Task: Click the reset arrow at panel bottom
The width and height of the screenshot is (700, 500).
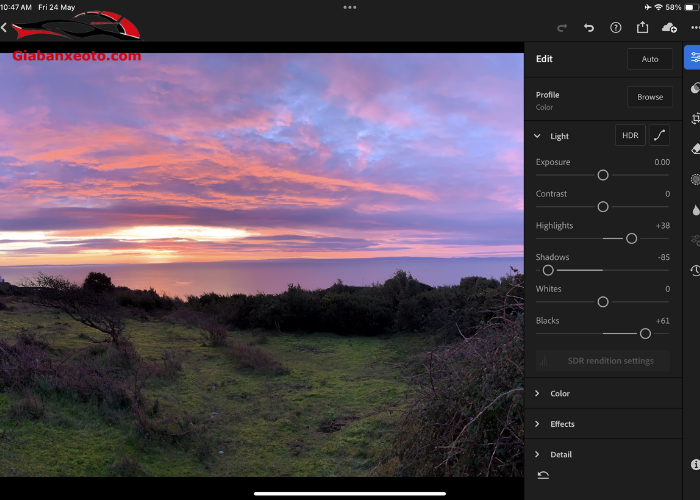Action: (x=543, y=475)
